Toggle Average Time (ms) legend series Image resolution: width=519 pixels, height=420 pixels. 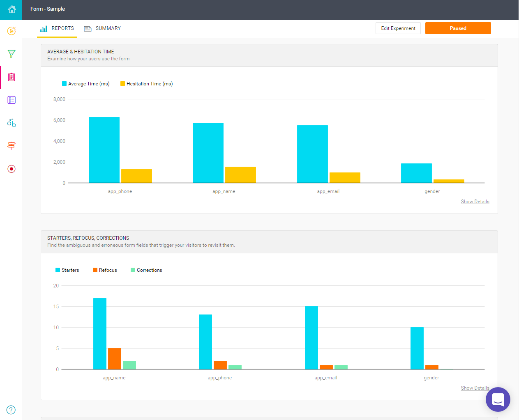pos(86,84)
